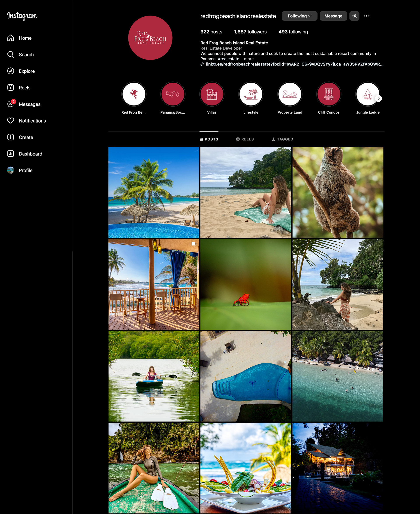Screen dimensions: 420x514
Task: Click the Message button
Action: point(333,16)
